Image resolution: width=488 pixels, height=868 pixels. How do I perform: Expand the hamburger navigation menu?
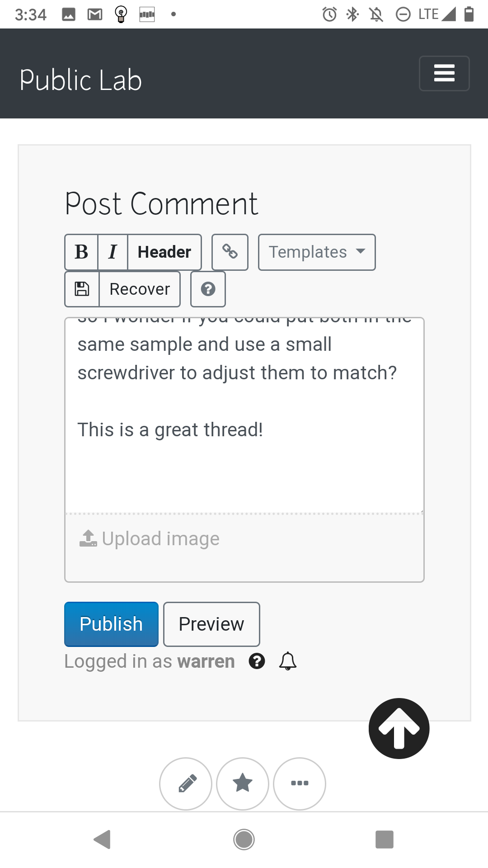[444, 73]
